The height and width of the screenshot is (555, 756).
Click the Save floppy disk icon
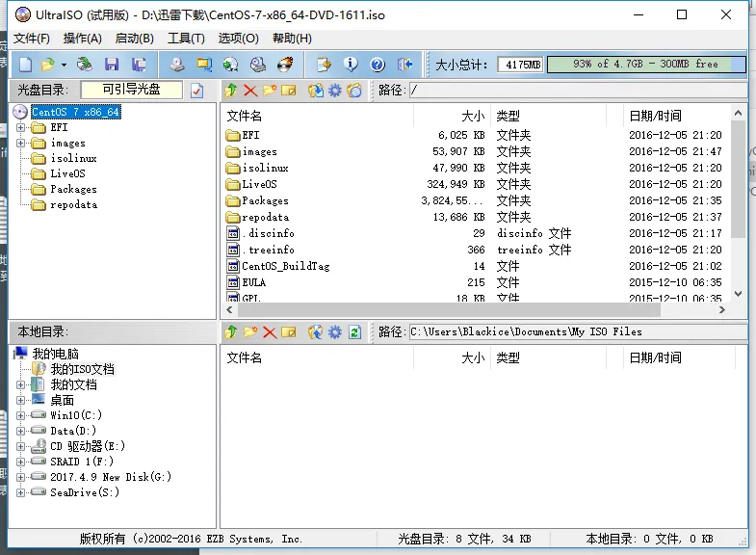pyautogui.click(x=112, y=65)
